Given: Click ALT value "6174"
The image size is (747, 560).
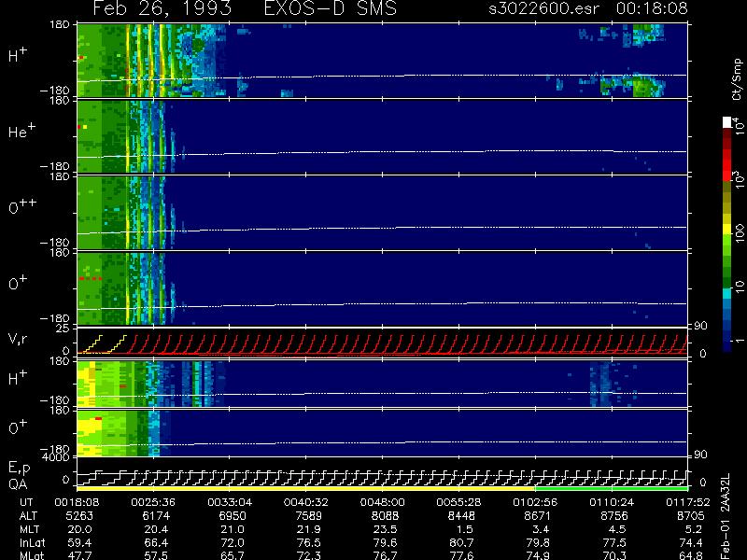Looking at the screenshot, I should tap(156, 516).
